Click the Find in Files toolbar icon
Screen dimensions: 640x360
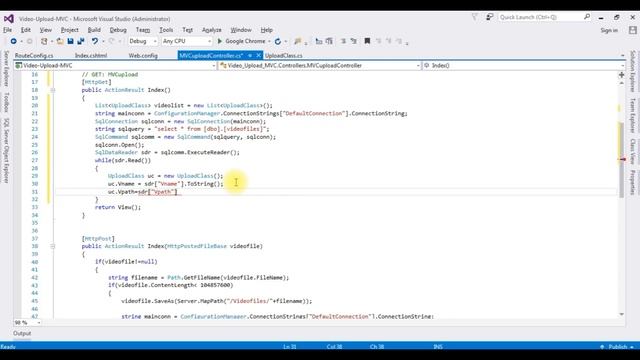click(x=298, y=41)
